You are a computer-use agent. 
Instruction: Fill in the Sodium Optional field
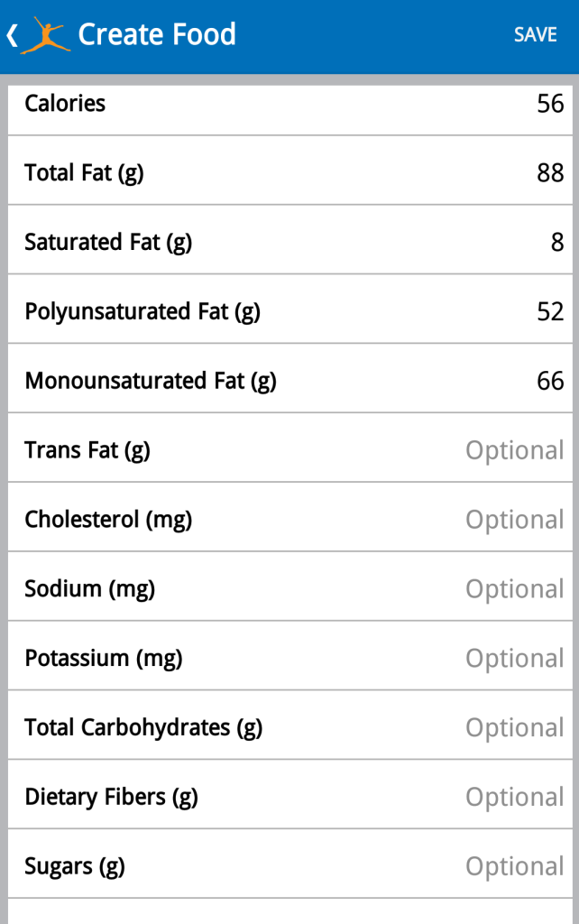(514, 589)
